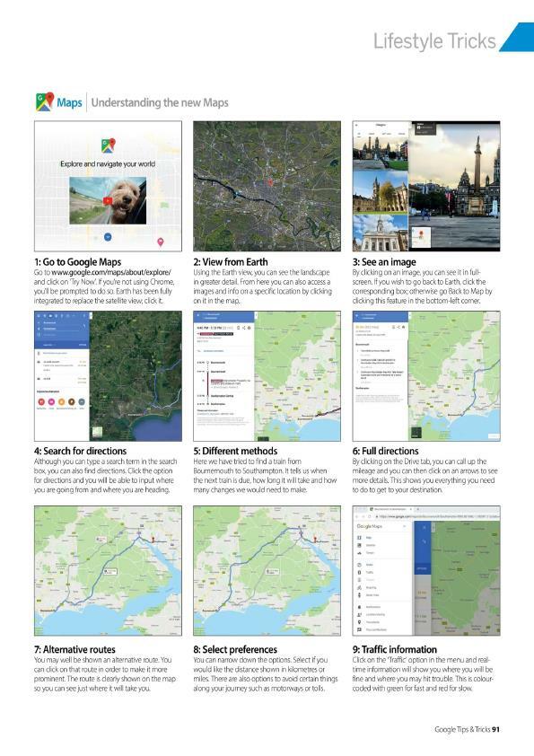534x756 pixels.
Task: Click the red location marker on the satellite map
Action: coord(270,181)
